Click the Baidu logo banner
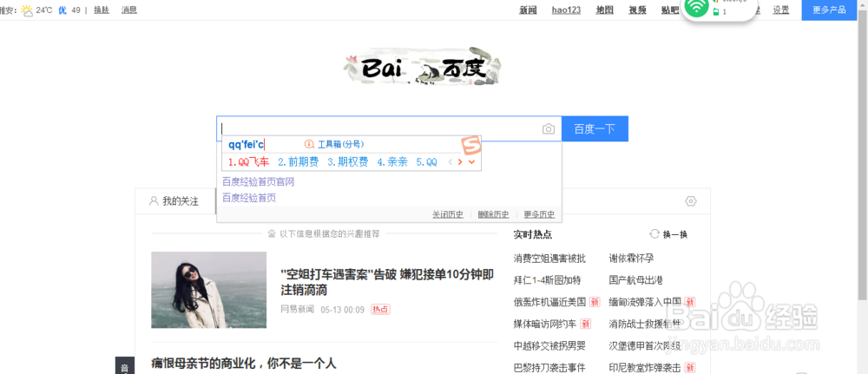 tap(422, 68)
